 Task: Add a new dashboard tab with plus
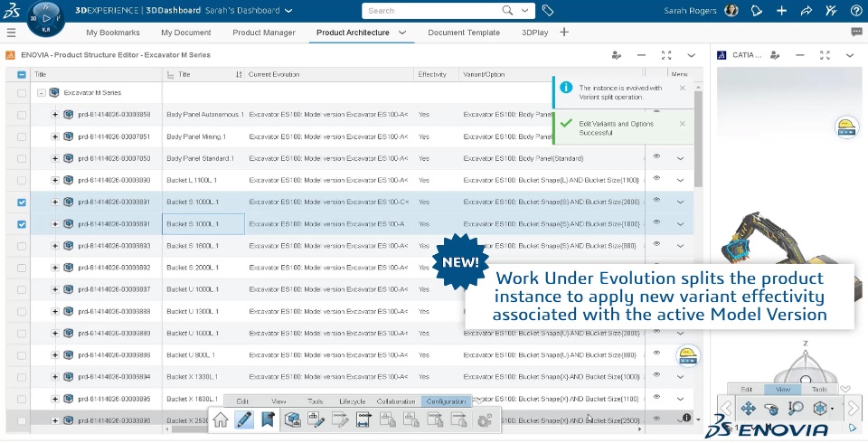[x=564, y=33]
